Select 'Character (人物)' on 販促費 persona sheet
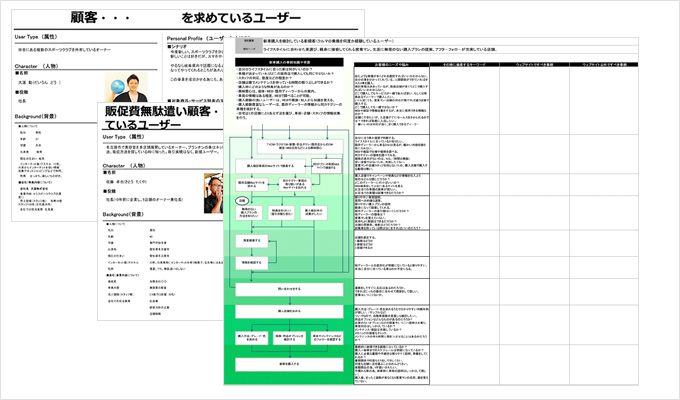This screenshot has width=680, height=400. 124,166
